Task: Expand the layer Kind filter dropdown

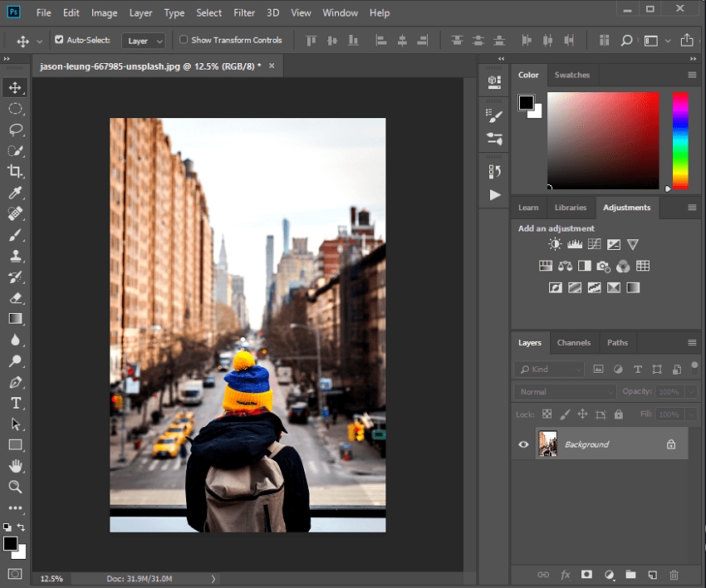Action: pos(550,369)
